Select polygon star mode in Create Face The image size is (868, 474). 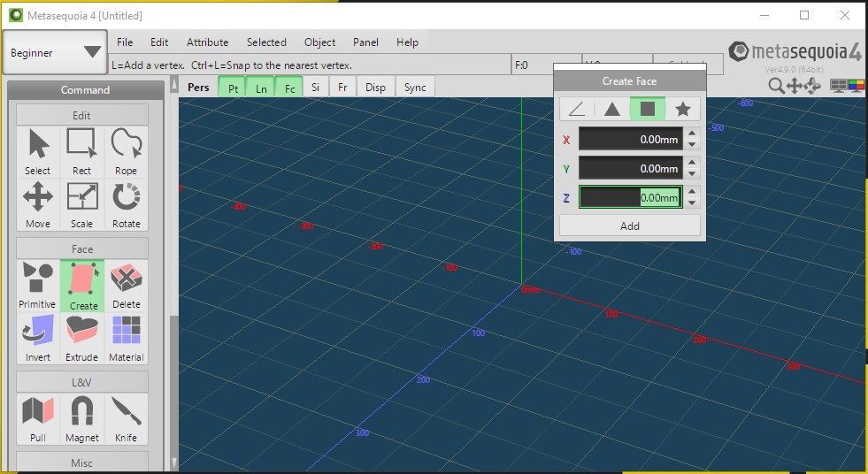[x=683, y=109]
